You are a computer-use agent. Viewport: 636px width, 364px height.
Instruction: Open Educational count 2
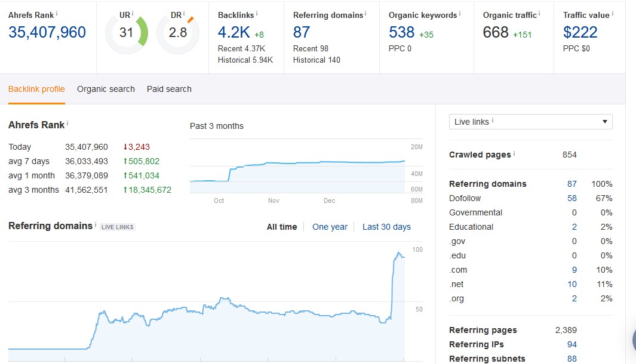click(574, 227)
